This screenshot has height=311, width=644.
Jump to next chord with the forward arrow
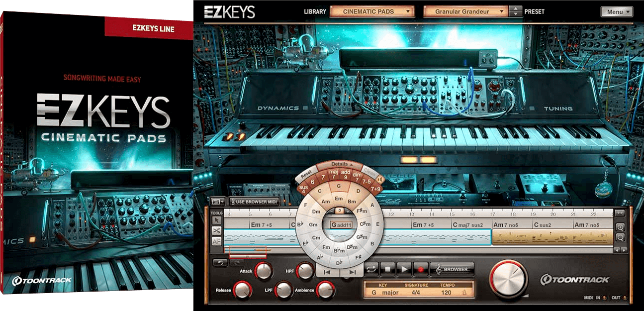[352, 272]
